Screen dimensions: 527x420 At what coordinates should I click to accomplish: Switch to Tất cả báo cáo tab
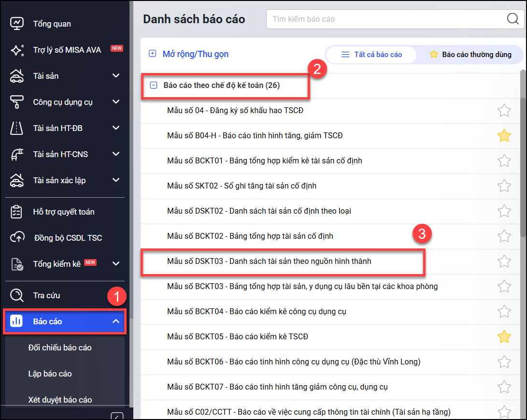point(371,55)
